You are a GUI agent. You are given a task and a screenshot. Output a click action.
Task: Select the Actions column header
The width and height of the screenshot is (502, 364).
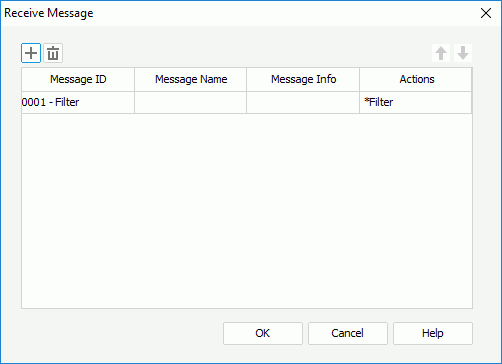tap(416, 79)
